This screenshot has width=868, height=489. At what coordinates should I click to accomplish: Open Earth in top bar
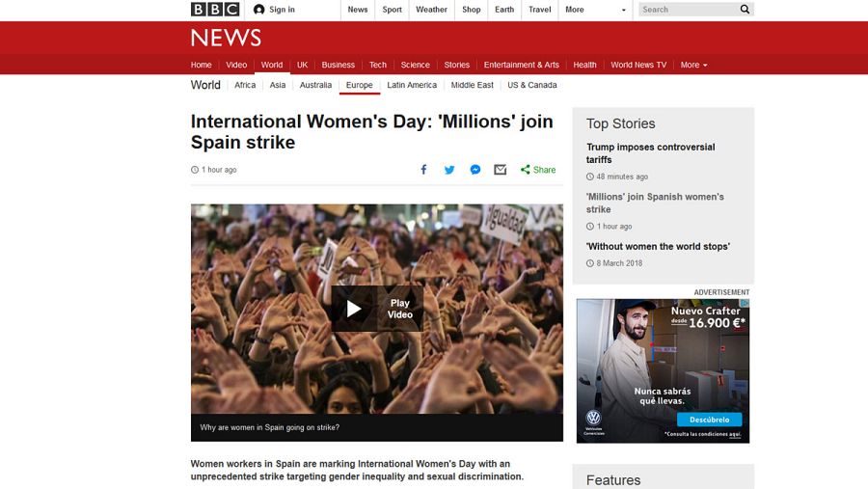click(x=504, y=10)
